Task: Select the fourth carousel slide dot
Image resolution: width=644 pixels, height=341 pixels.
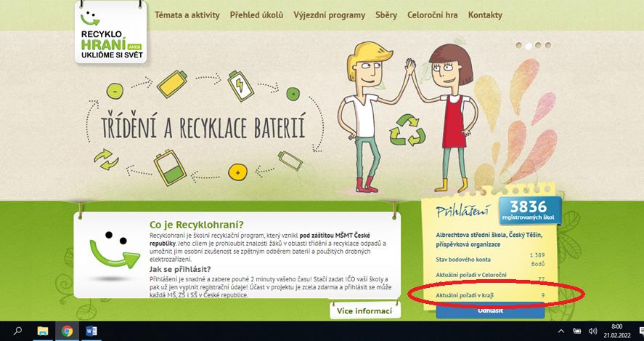Action: [x=547, y=45]
